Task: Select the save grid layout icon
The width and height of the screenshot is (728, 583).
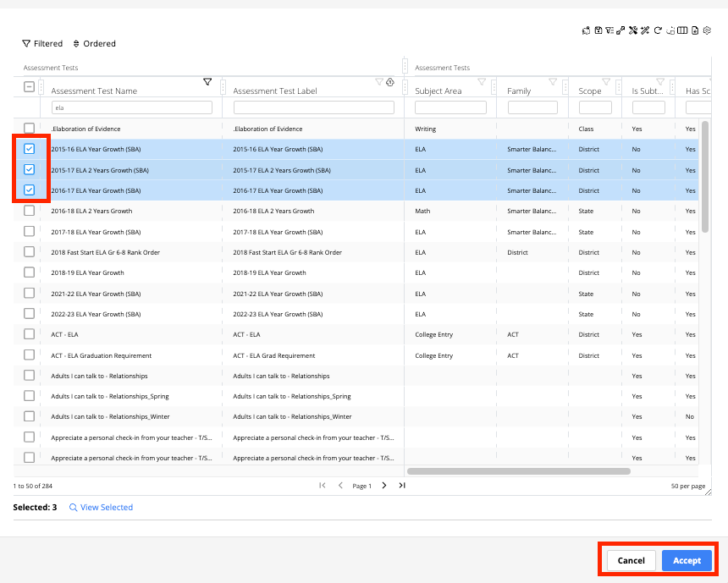Action: point(598,30)
